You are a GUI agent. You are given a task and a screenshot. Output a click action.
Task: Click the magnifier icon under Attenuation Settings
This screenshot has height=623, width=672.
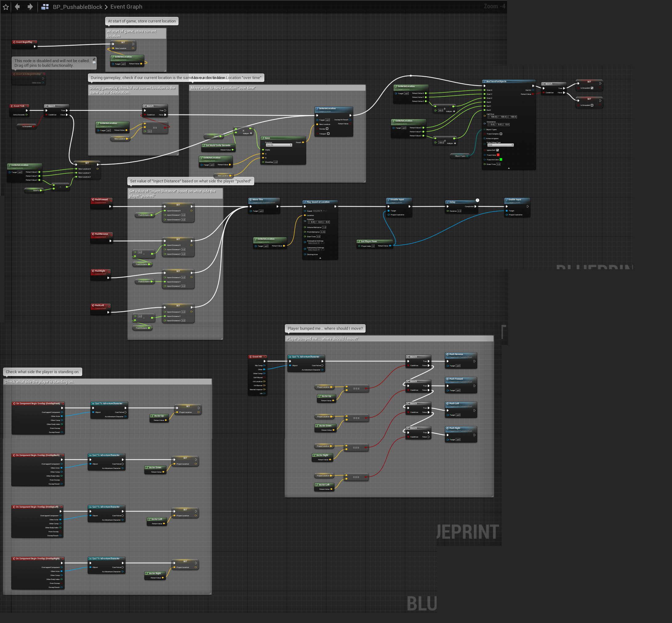(x=324, y=243)
